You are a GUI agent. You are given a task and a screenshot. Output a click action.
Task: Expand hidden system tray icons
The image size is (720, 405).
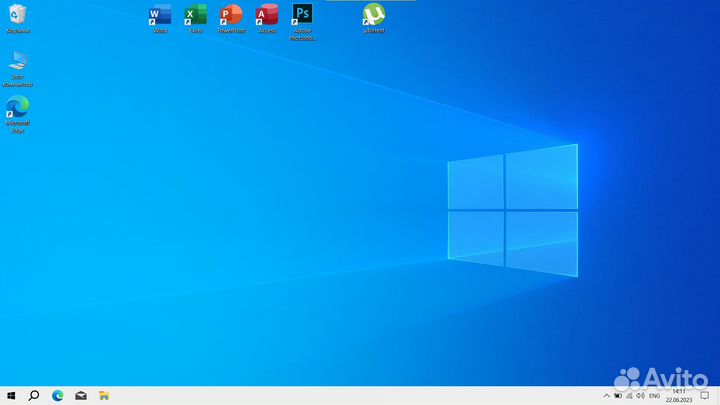(x=607, y=396)
